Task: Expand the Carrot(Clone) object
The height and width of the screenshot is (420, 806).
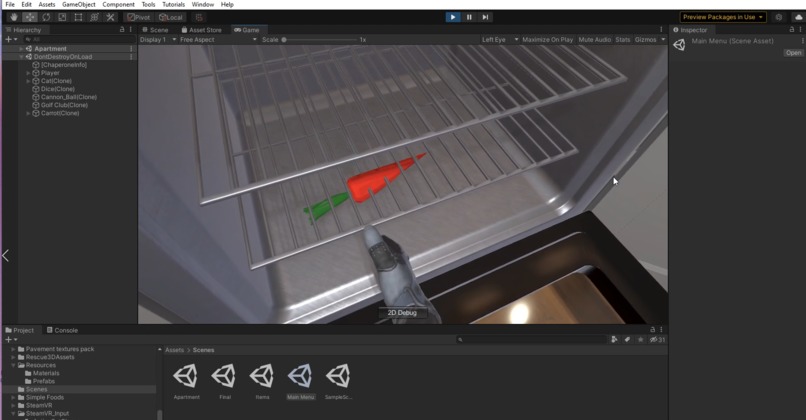Action: click(x=28, y=113)
